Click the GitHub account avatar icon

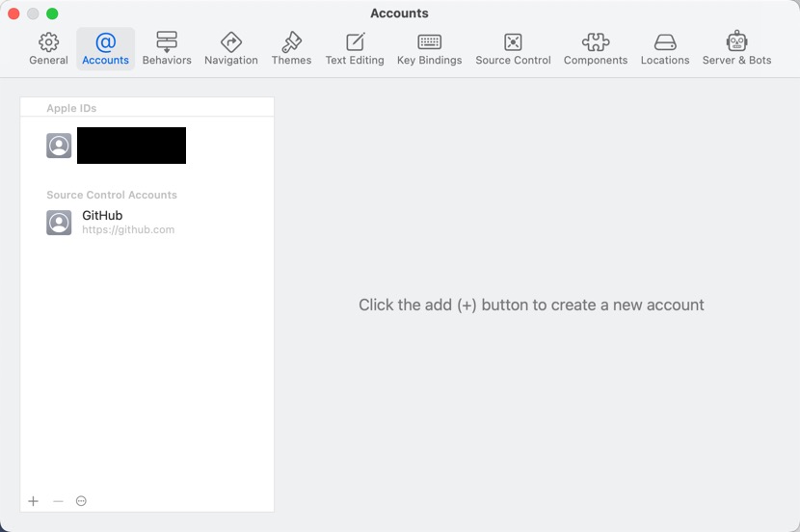pyautogui.click(x=59, y=223)
